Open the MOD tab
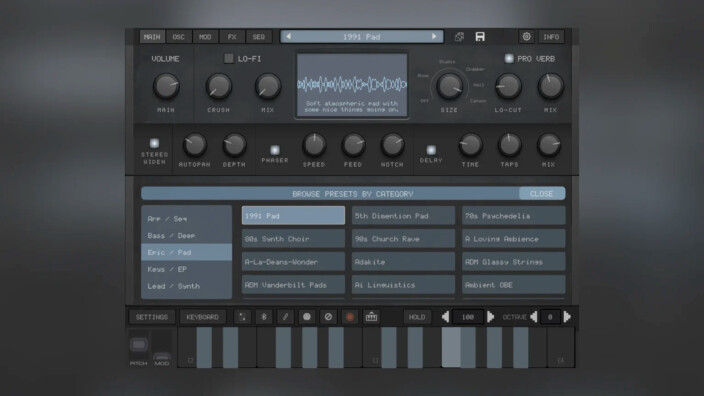Screen dimensions: 704x396 point(205,37)
